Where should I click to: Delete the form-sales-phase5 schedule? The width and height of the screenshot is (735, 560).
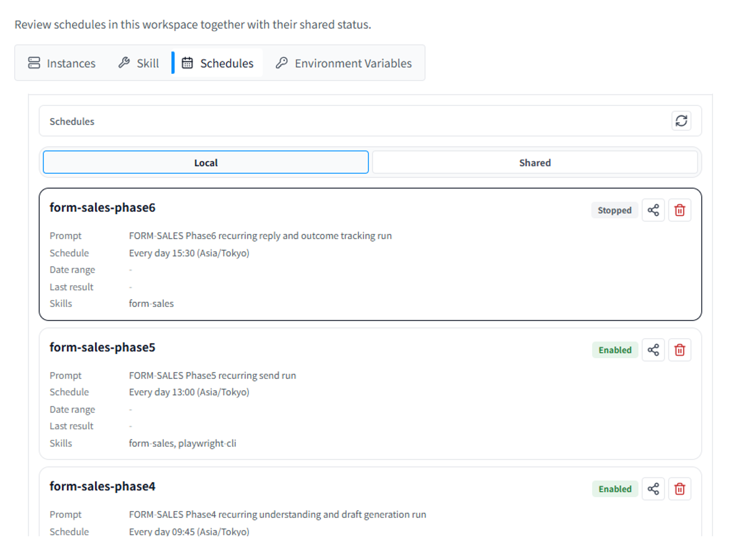coord(679,350)
